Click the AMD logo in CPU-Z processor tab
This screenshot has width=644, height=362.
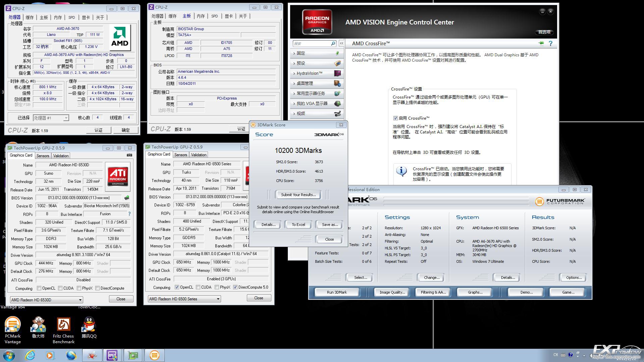pyautogui.click(x=120, y=38)
